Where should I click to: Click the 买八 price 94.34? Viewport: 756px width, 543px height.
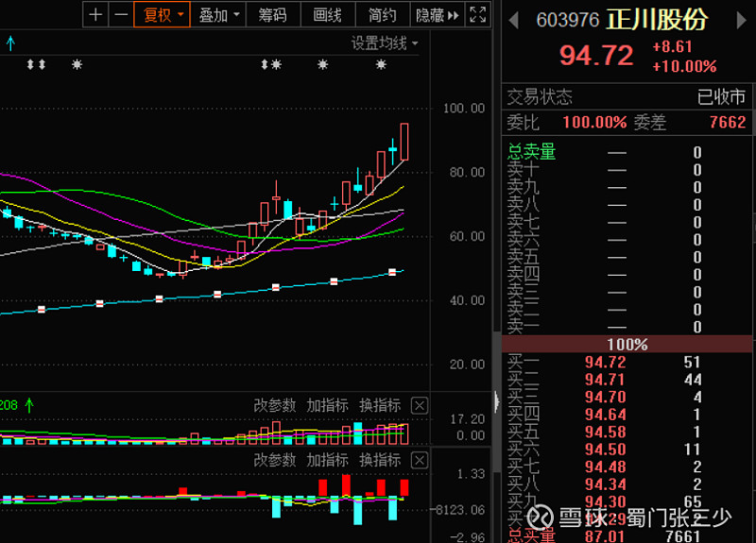point(605,484)
